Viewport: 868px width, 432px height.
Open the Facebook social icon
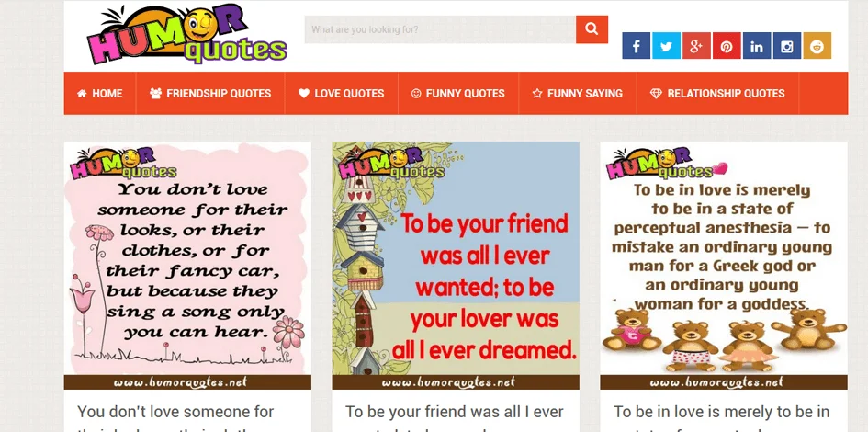tap(636, 45)
